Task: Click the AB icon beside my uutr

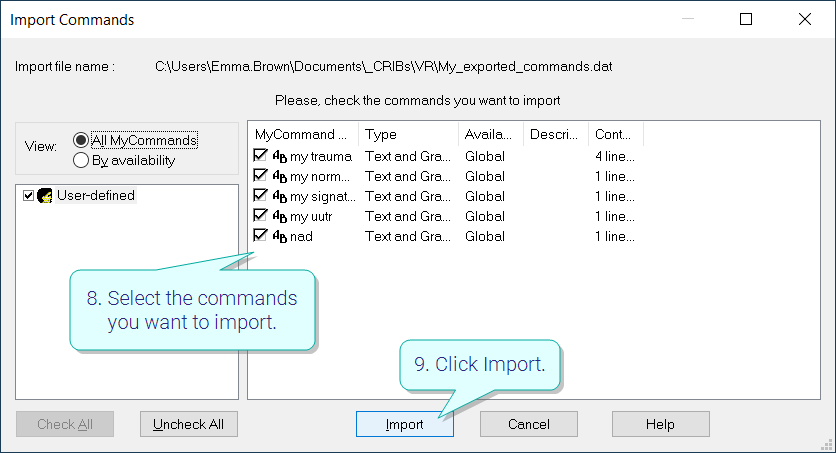Action: (280, 216)
